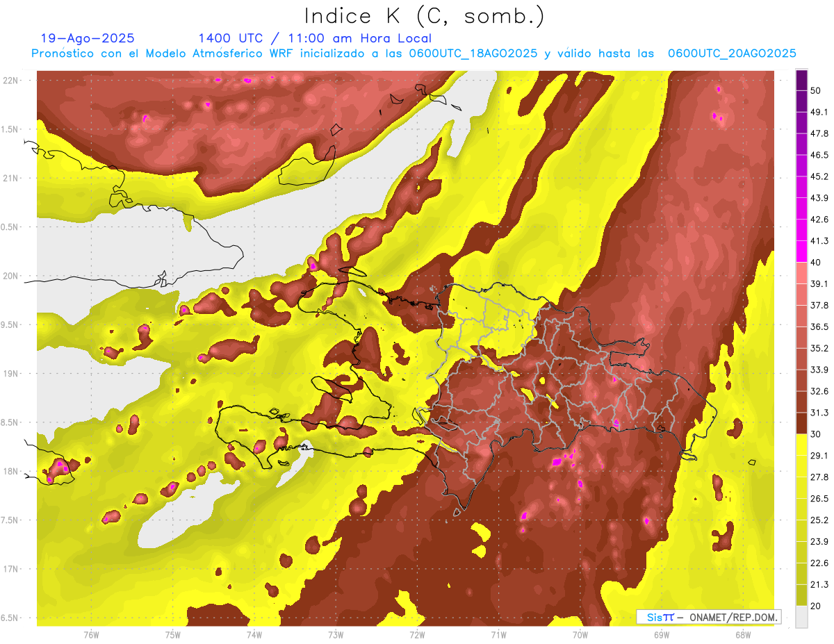Click the longitude axis label "69W"

point(662,635)
